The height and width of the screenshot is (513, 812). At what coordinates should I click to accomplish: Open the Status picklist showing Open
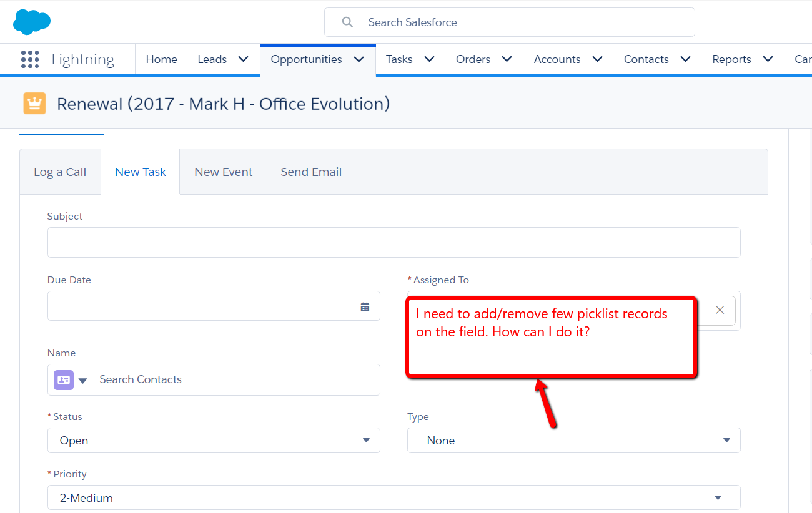click(214, 441)
